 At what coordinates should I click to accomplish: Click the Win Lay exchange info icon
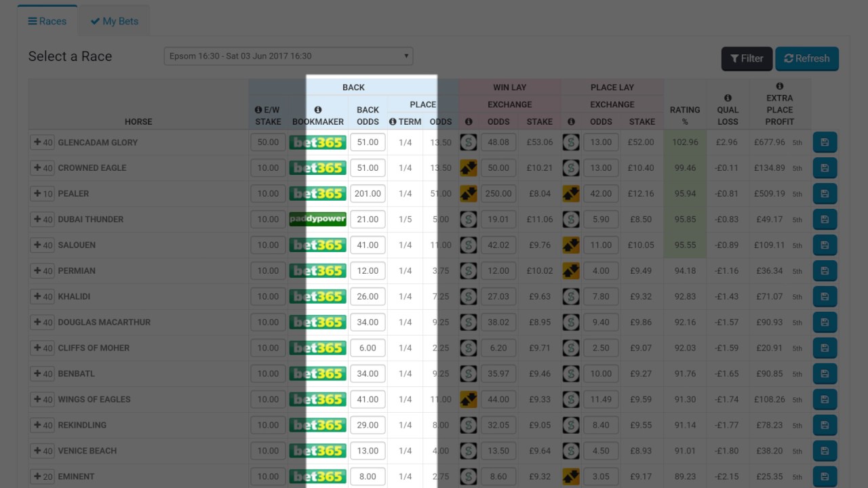pyautogui.click(x=469, y=122)
